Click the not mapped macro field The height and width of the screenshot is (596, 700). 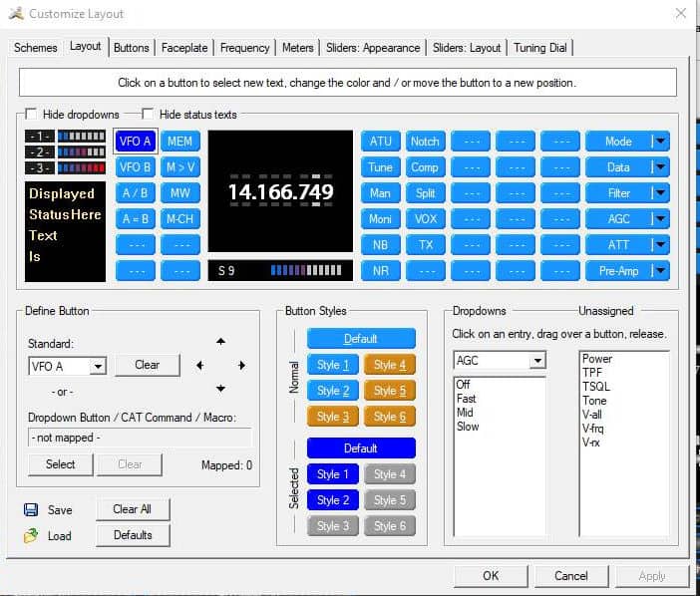pyautogui.click(x=140, y=439)
